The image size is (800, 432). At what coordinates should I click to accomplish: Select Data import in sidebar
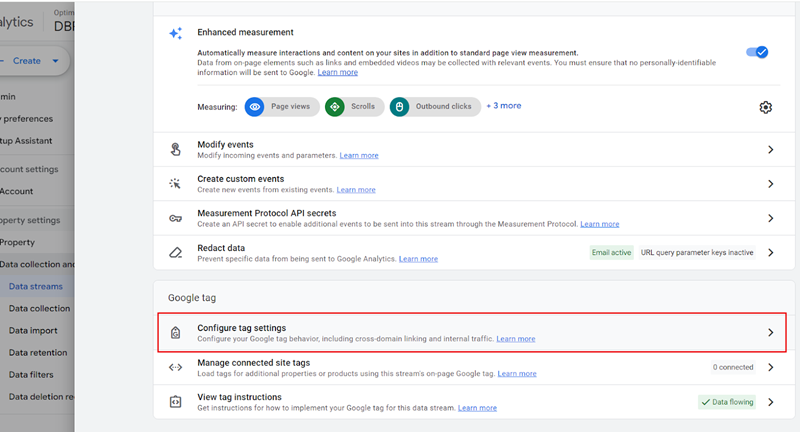[33, 331]
